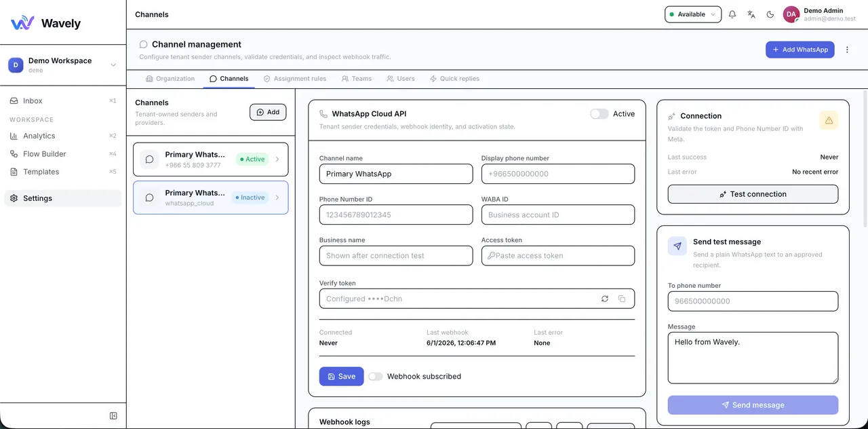This screenshot has height=429, width=868.
Task: Click the Access token field
Action: pyautogui.click(x=558, y=255)
